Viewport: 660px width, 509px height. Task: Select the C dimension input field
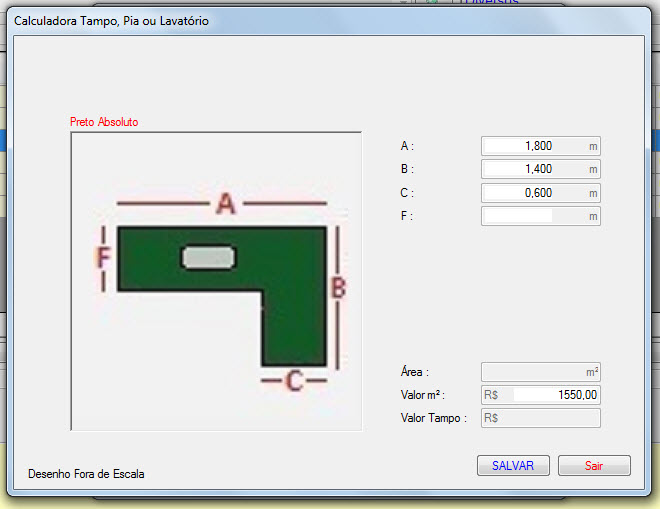(540, 193)
